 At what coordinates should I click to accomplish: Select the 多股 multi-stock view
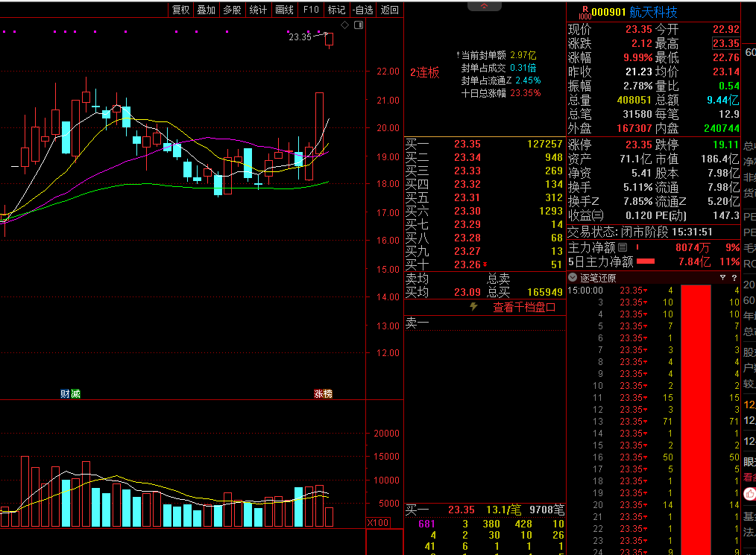[x=233, y=10]
